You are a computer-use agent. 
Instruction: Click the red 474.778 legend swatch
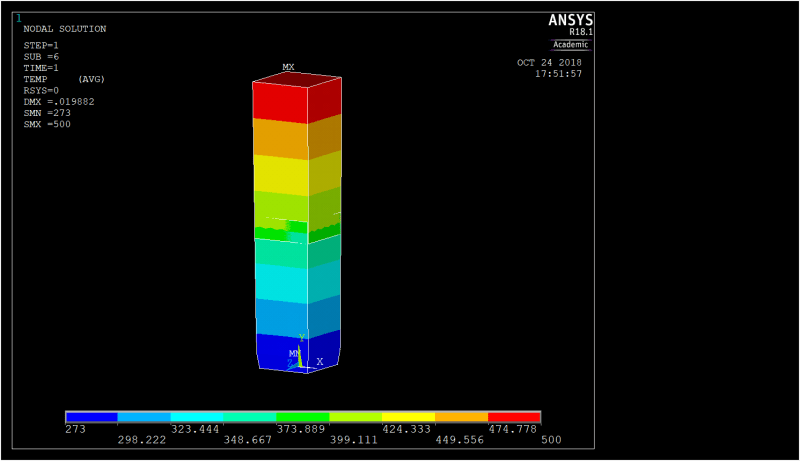tap(514, 417)
